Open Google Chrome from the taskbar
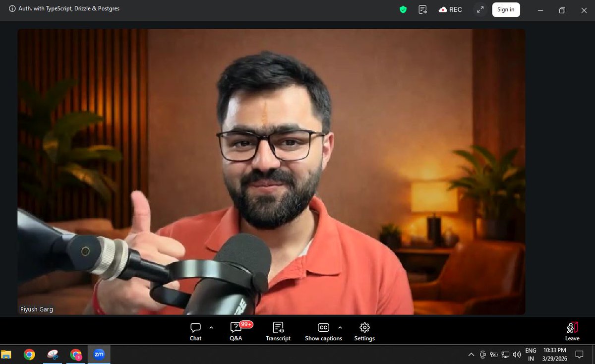This screenshot has width=595, height=364. coord(29,355)
